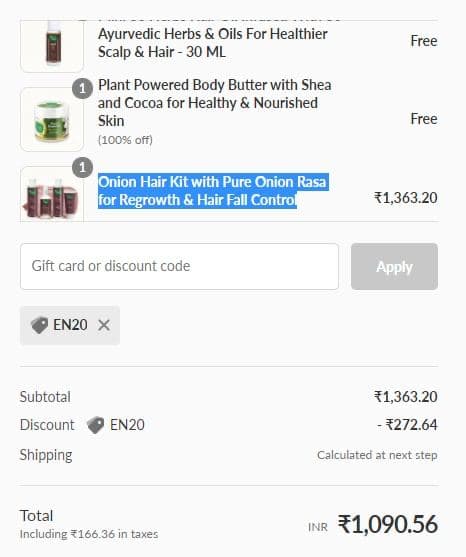The height and width of the screenshot is (557, 466).
Task: Select the Plant Powered Body Butter title
Action: pyautogui.click(x=215, y=103)
